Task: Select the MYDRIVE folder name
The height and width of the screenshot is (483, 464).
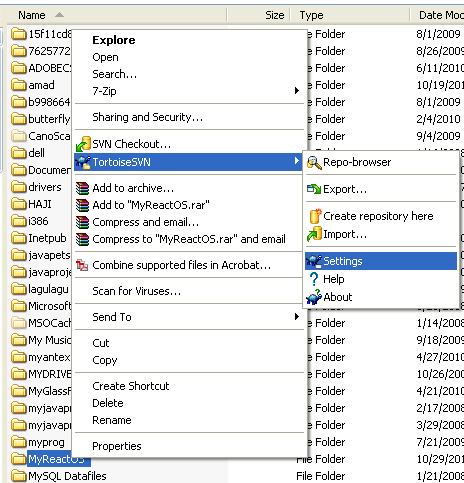Action: pyautogui.click(x=50, y=374)
